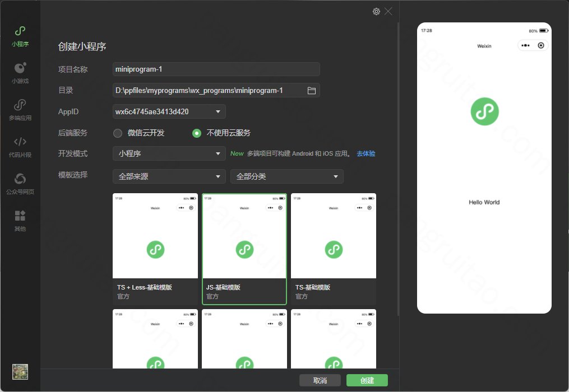
Task: Switch to 多端应用 sidebar icon
Action: coord(20,105)
